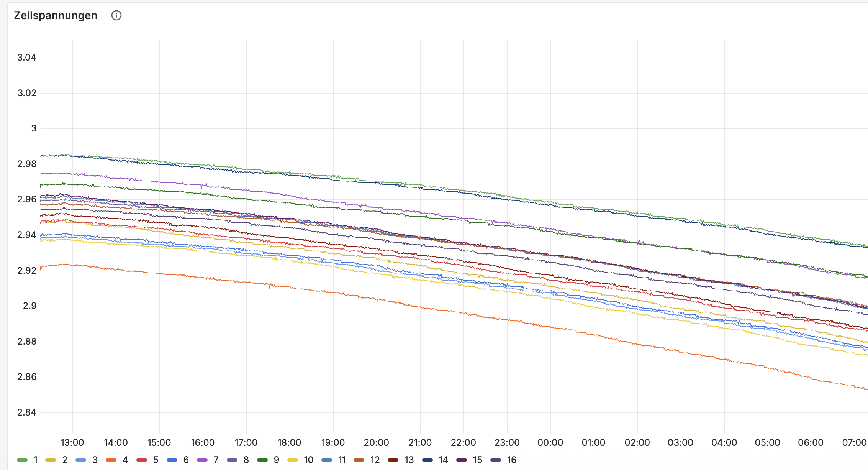Screen dimensions: 868x470
Task: Click the 00:00 time axis label
Action: [x=550, y=443]
